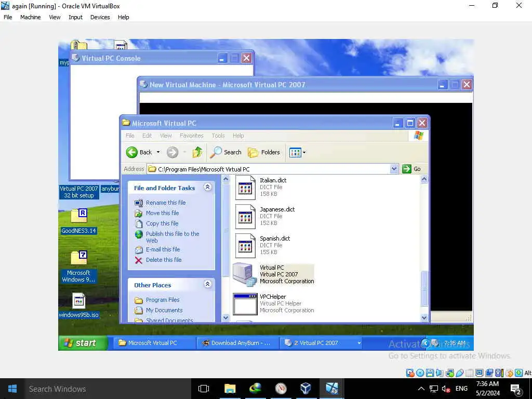
Task: Open the Back history dropdown arrow
Action: (158, 152)
